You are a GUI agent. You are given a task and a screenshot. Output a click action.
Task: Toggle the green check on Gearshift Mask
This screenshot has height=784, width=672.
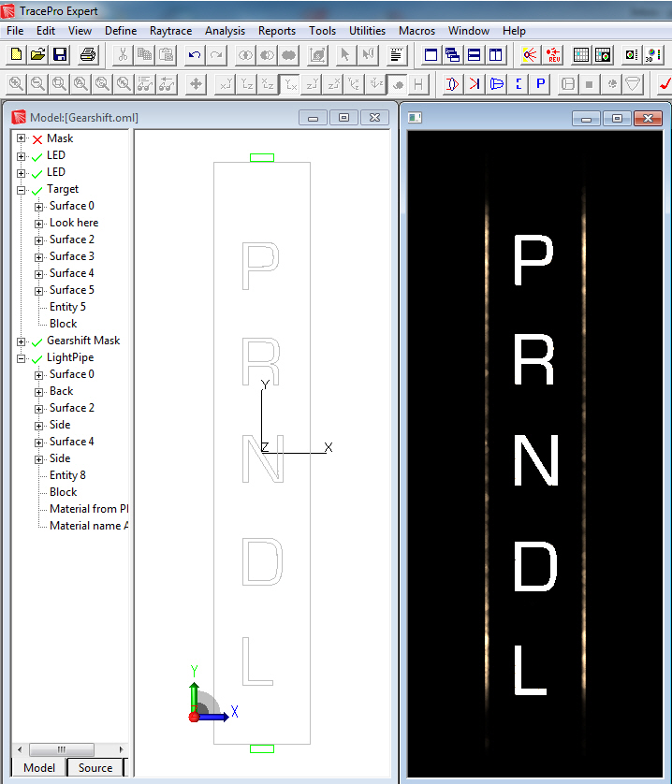pyautogui.click(x=37, y=342)
